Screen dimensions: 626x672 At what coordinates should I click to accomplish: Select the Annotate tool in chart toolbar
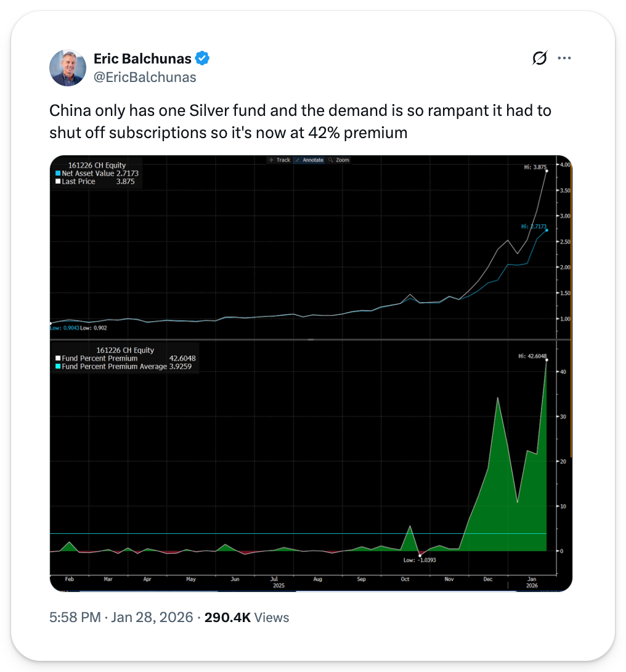coord(309,160)
